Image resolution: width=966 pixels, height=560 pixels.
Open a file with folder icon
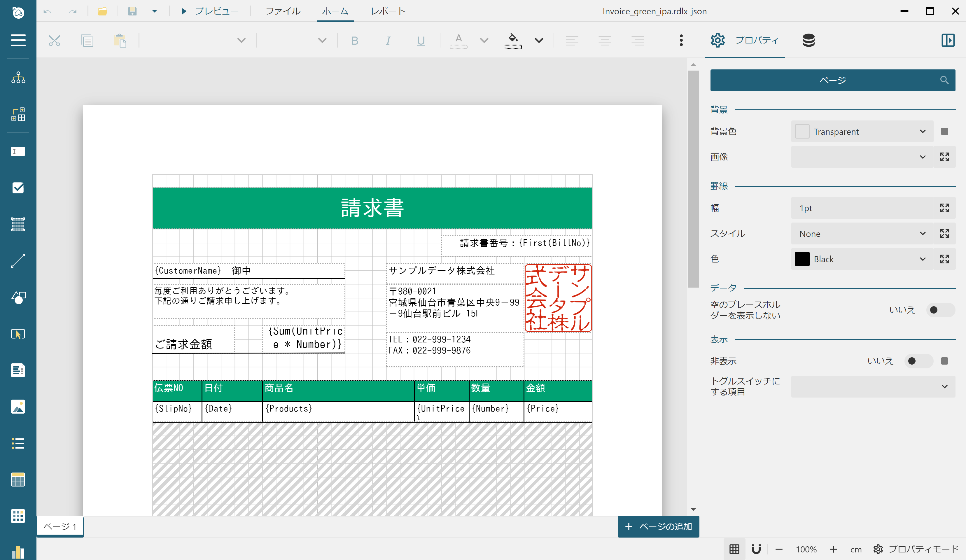coord(102,11)
